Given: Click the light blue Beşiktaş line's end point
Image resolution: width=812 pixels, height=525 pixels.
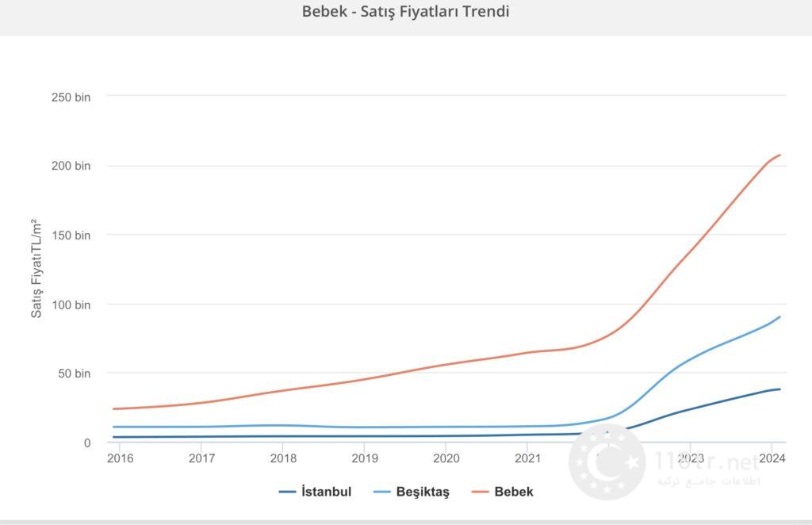Looking at the screenshot, I should pos(779,317).
